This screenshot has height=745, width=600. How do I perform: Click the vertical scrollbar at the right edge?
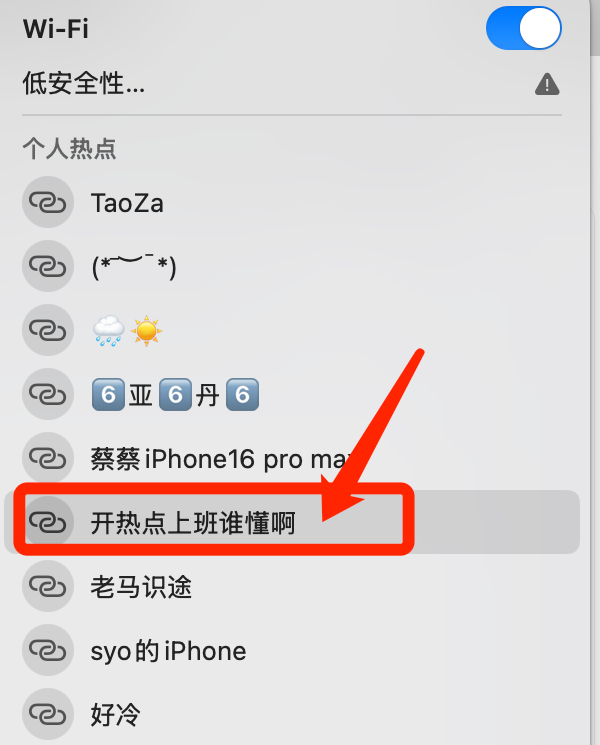click(595, 29)
